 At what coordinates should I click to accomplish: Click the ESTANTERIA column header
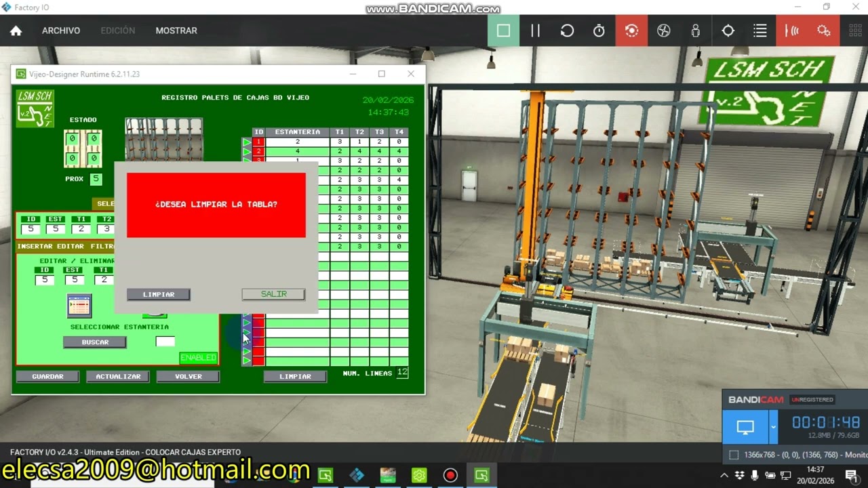[x=297, y=132]
